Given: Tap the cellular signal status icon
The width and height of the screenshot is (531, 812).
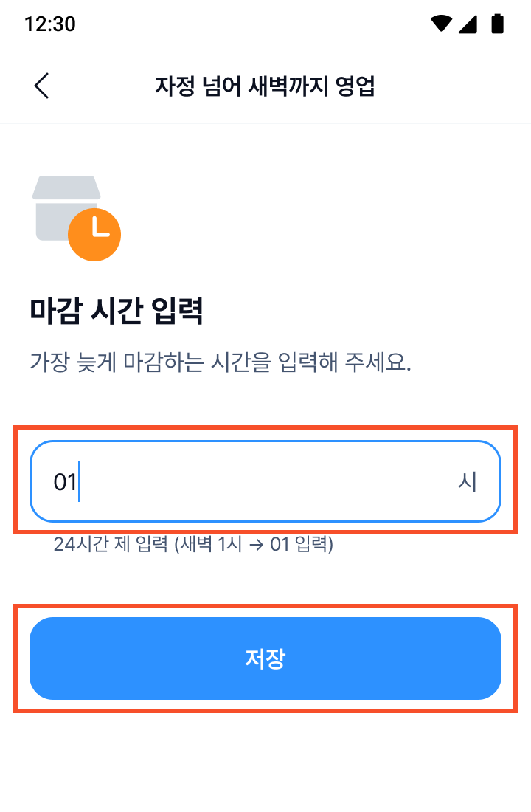Looking at the screenshot, I should click(x=468, y=24).
